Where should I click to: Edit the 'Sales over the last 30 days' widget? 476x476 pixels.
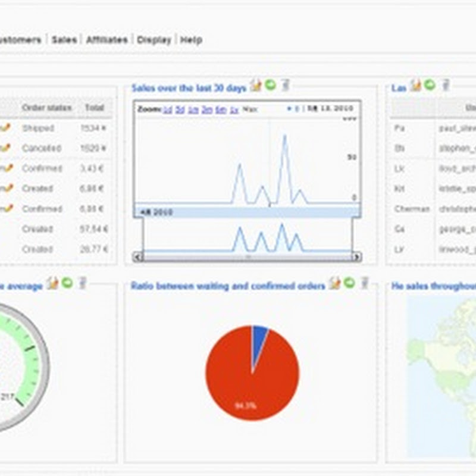point(256,85)
